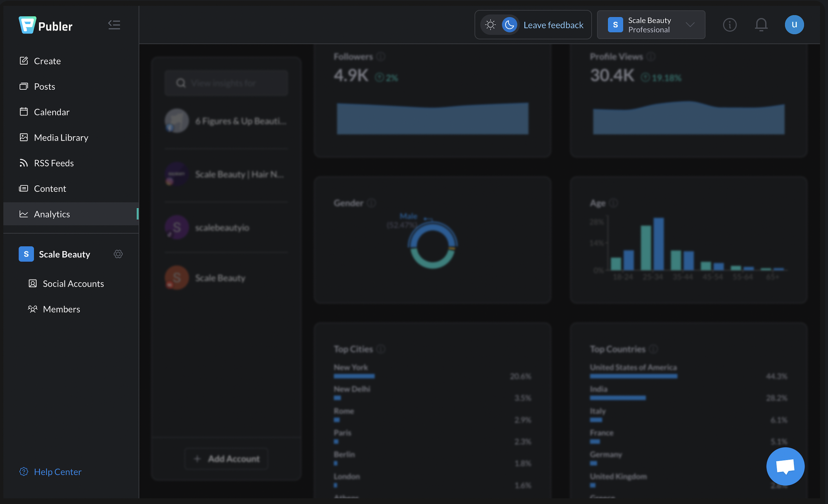Image resolution: width=828 pixels, height=504 pixels.
Task: Click the Analytics chart icon
Action: click(x=23, y=214)
